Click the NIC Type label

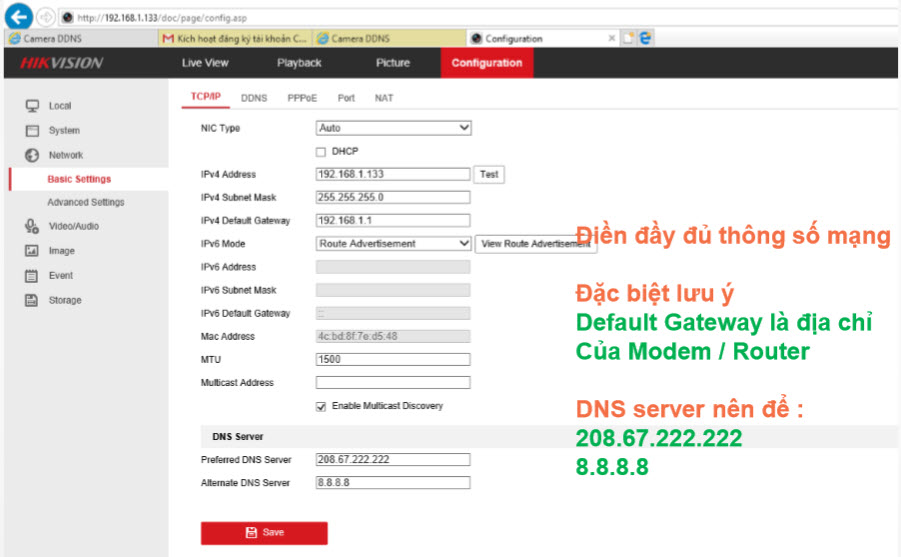tap(220, 128)
